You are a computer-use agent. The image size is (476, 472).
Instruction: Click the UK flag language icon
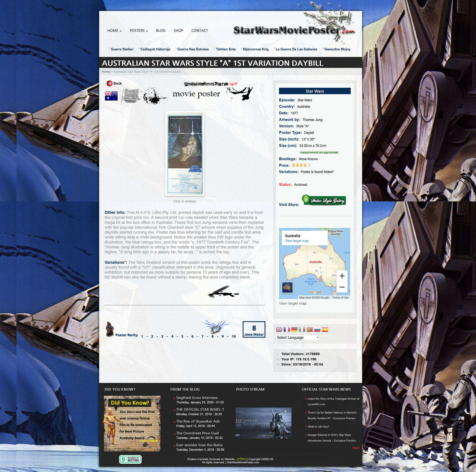coord(279,329)
